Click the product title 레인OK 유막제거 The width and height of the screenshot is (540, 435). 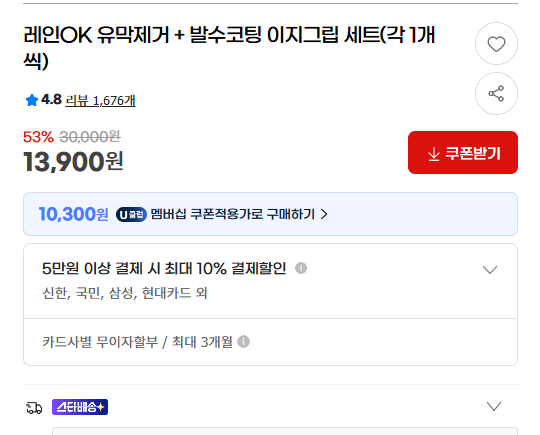tap(229, 48)
